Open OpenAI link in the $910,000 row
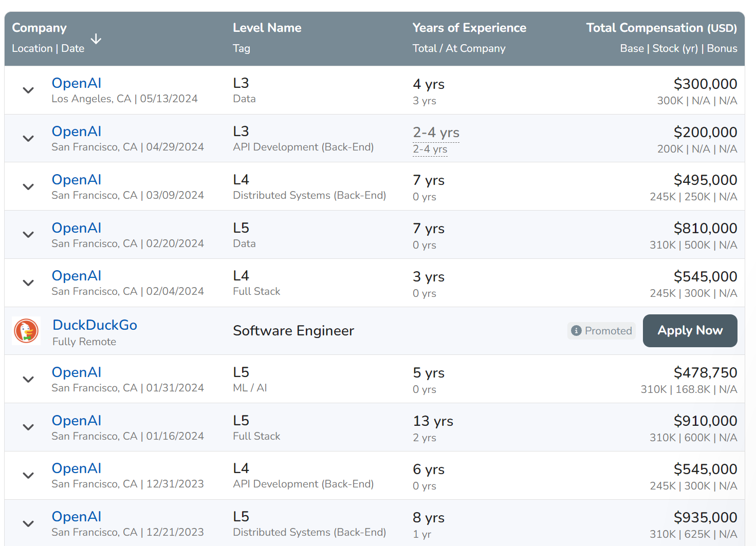This screenshot has width=756, height=546. pyautogui.click(x=77, y=421)
